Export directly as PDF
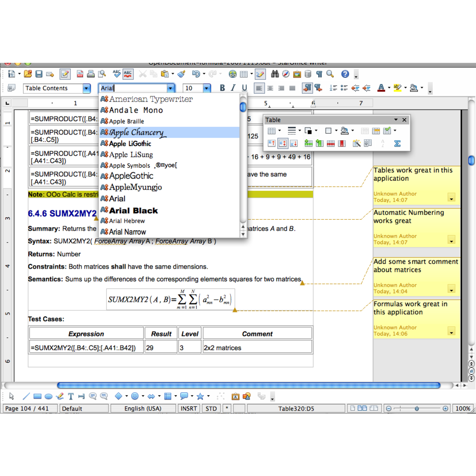Image resolution: width=476 pixels, height=476 pixels. (80, 74)
